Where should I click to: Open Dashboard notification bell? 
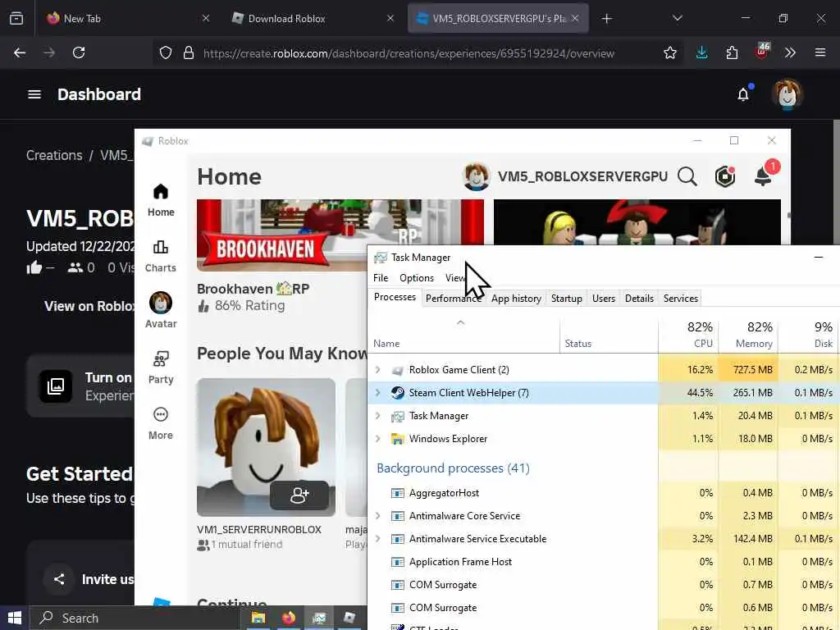point(743,94)
